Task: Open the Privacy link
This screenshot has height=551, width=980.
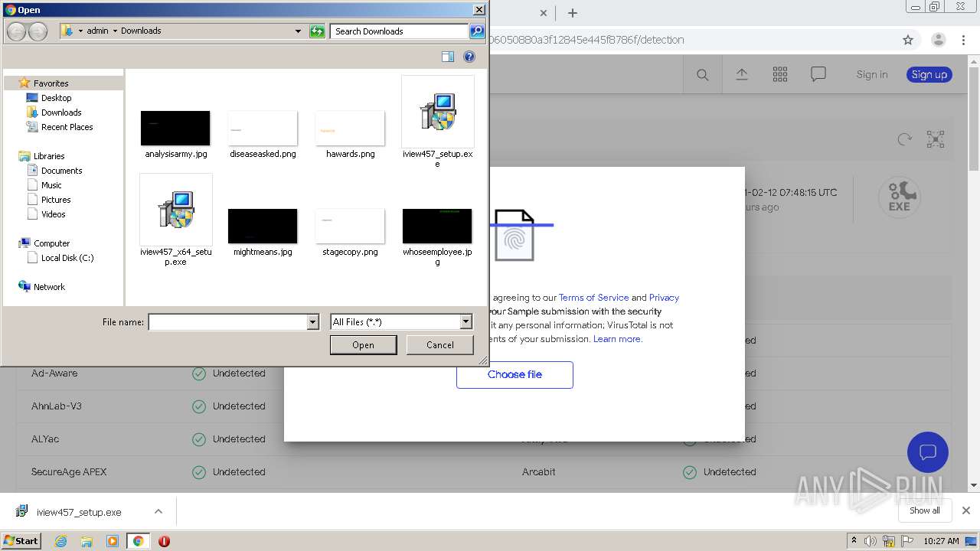Action: (664, 298)
